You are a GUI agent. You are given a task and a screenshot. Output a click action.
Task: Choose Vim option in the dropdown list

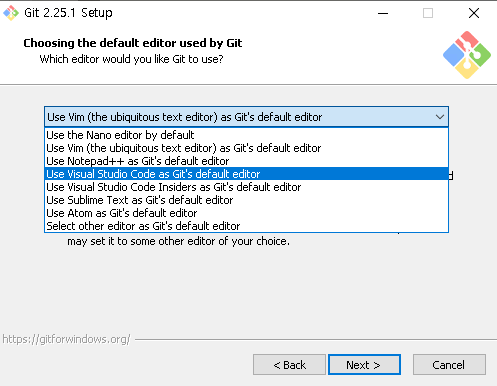pos(246,148)
